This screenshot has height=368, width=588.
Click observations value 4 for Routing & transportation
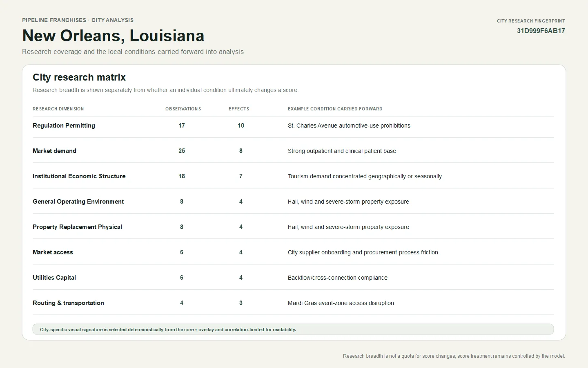182,303
